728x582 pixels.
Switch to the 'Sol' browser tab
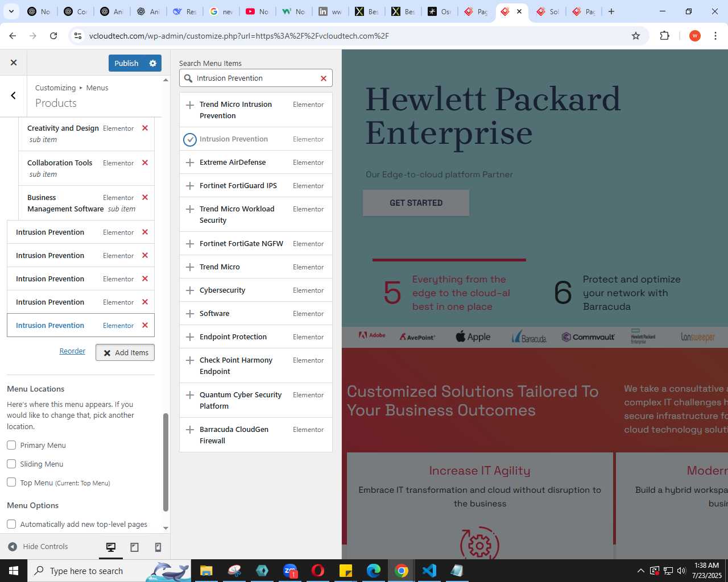[548, 11]
